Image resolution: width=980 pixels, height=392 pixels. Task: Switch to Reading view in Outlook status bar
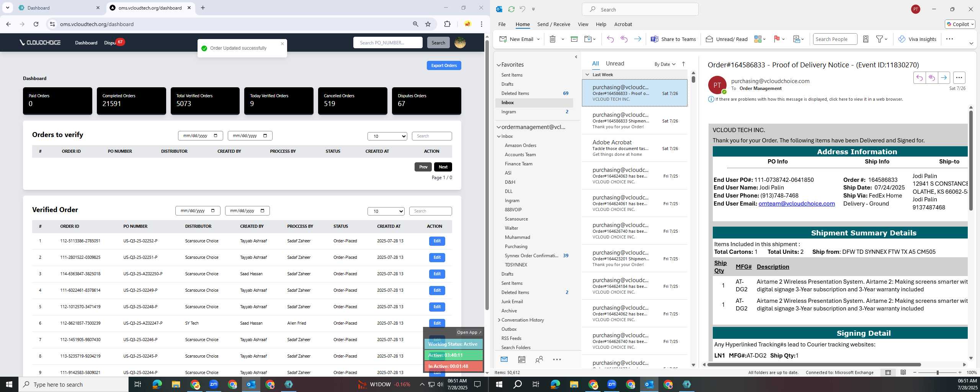click(903, 372)
